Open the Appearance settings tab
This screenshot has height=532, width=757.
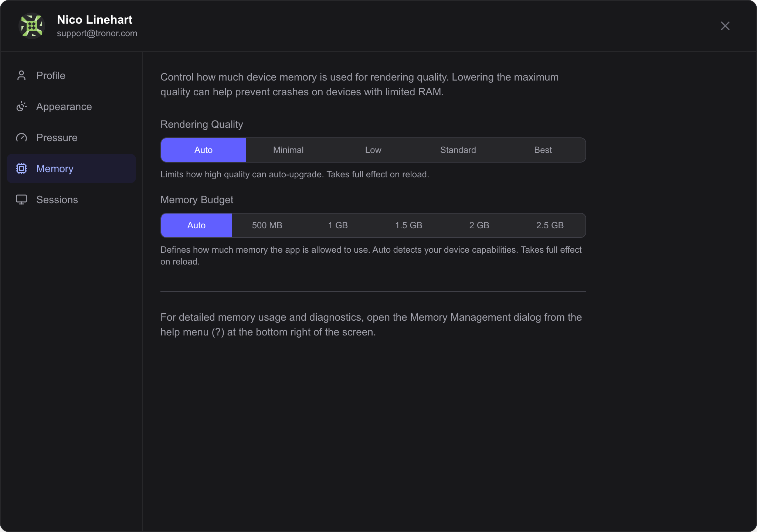(x=64, y=106)
